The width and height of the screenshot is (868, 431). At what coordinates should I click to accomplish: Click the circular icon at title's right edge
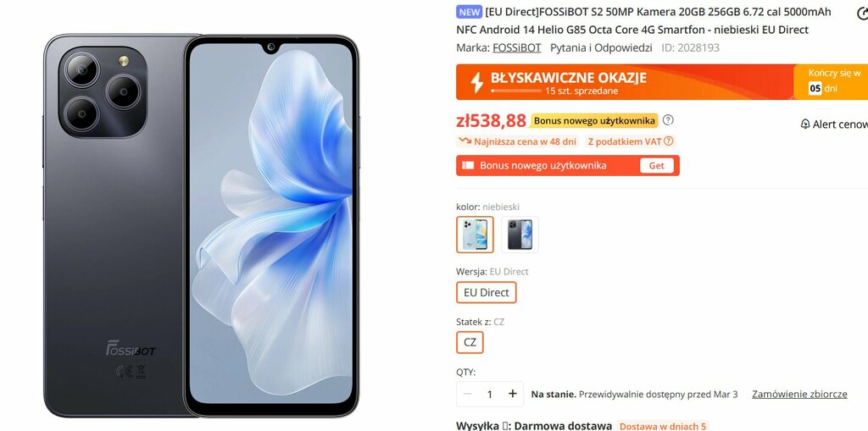[862, 14]
